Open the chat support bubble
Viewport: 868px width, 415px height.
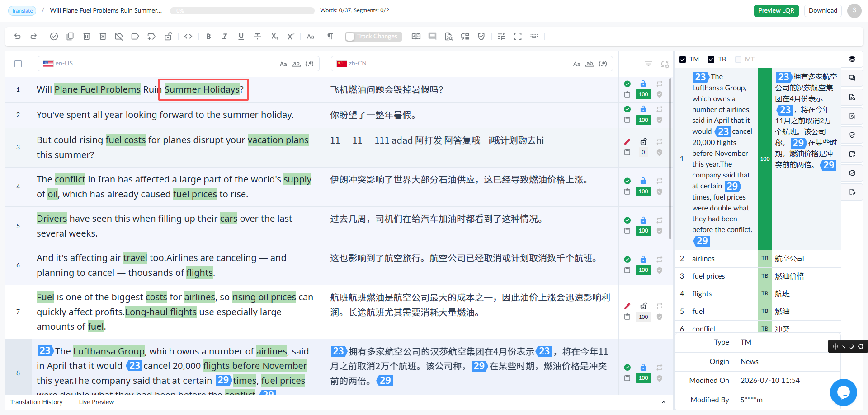[843, 392]
